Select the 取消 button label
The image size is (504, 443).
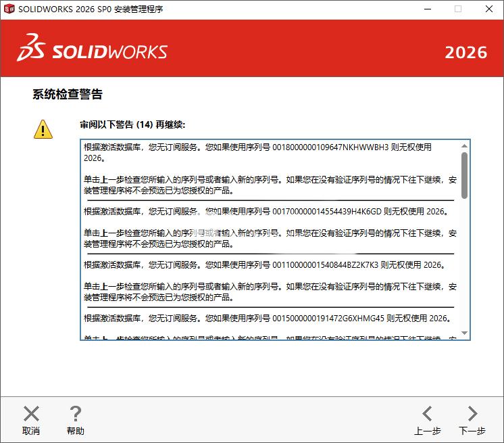click(x=31, y=431)
